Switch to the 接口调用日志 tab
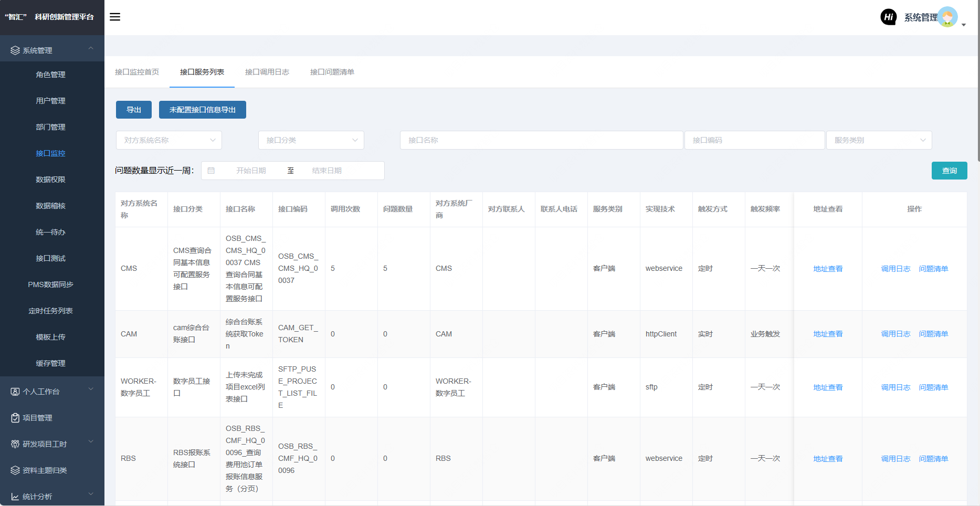The image size is (980, 506). [x=267, y=72]
